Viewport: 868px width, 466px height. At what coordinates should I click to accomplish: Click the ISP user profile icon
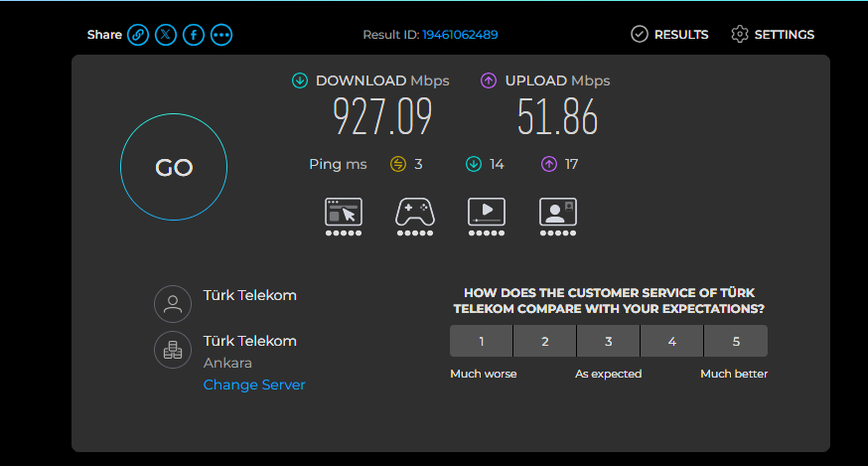(x=173, y=304)
